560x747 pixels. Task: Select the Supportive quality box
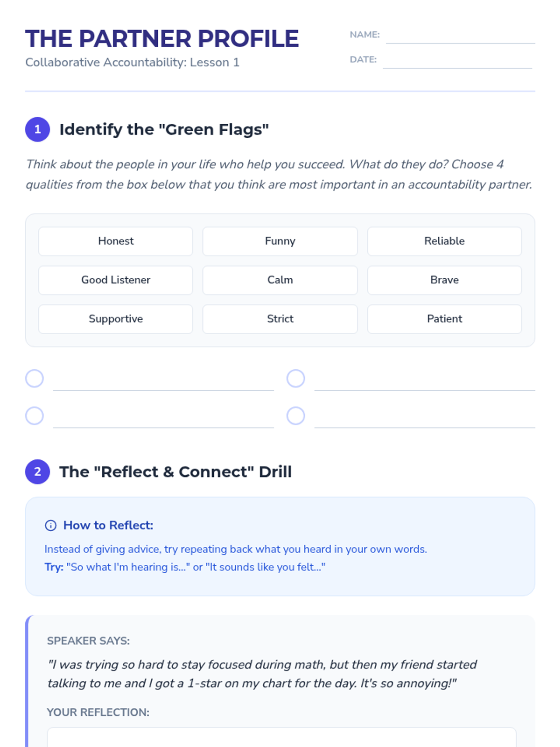(116, 319)
